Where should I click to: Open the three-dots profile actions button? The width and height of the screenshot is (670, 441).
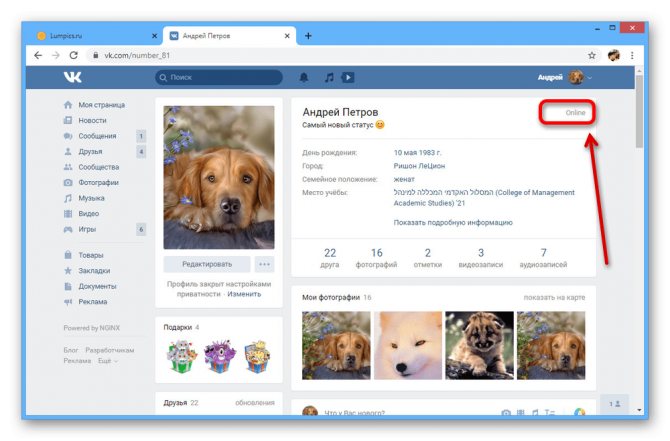264,264
